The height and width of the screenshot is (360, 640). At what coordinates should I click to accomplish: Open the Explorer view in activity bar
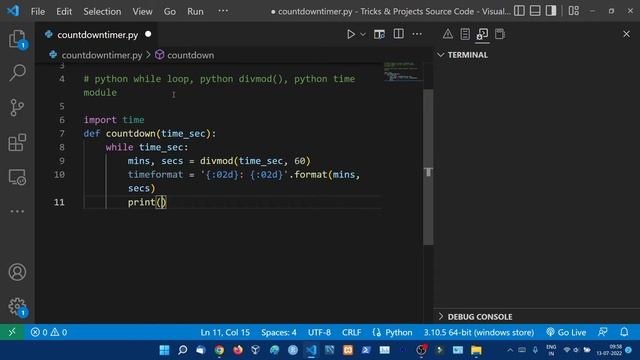[17, 39]
